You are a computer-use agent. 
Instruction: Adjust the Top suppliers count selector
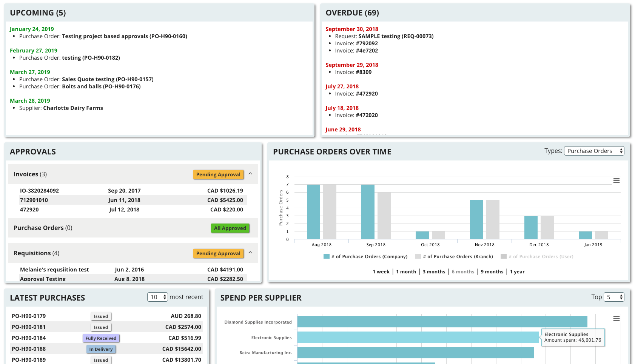(614, 297)
